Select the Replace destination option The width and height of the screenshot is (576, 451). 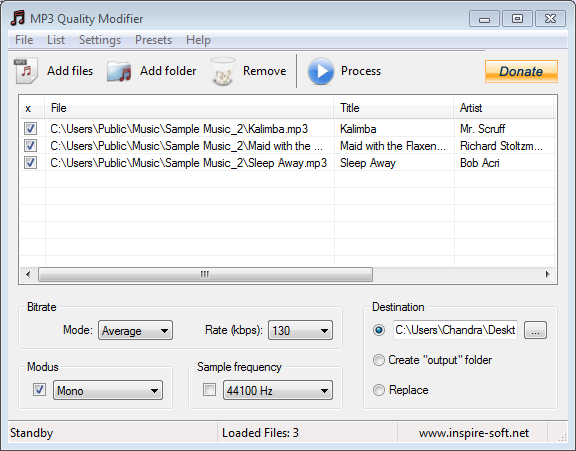pos(379,390)
